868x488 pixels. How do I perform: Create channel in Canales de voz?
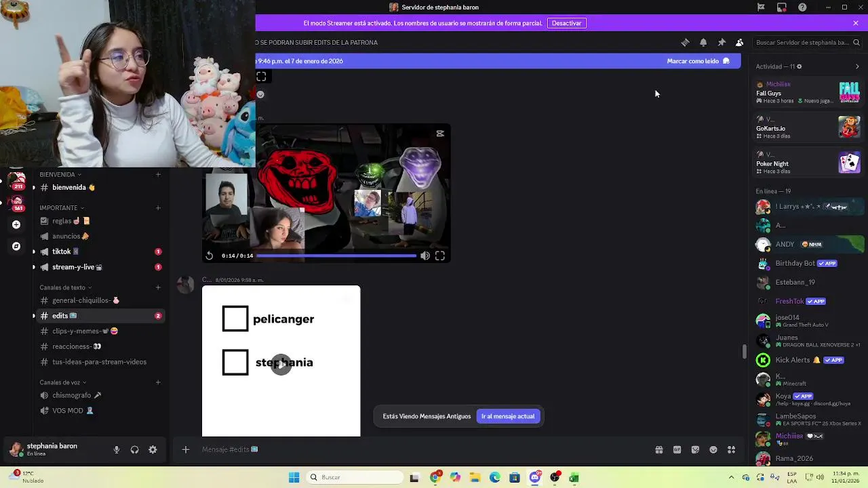pyautogui.click(x=158, y=382)
